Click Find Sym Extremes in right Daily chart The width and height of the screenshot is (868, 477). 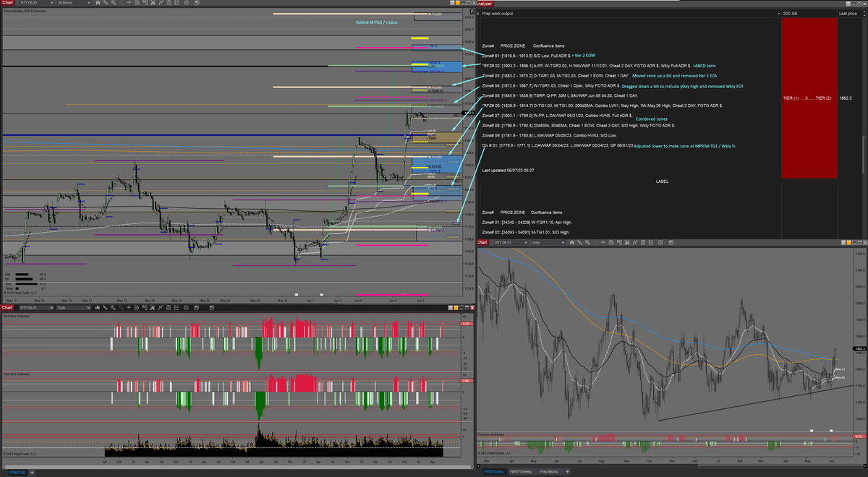pos(492,434)
